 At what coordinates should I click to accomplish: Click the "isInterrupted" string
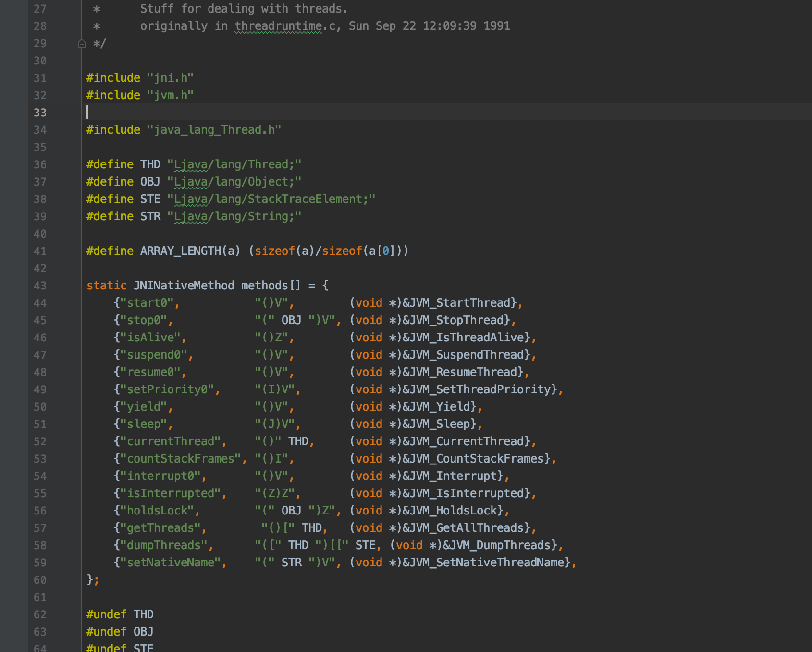click(x=171, y=493)
